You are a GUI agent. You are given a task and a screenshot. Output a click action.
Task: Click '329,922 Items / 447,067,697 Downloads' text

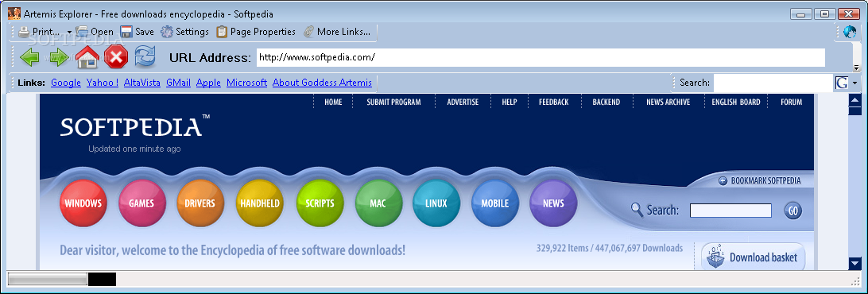click(x=610, y=248)
